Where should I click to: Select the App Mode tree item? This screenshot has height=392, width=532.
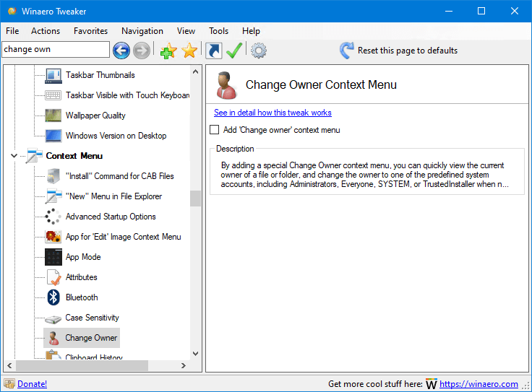tap(83, 257)
